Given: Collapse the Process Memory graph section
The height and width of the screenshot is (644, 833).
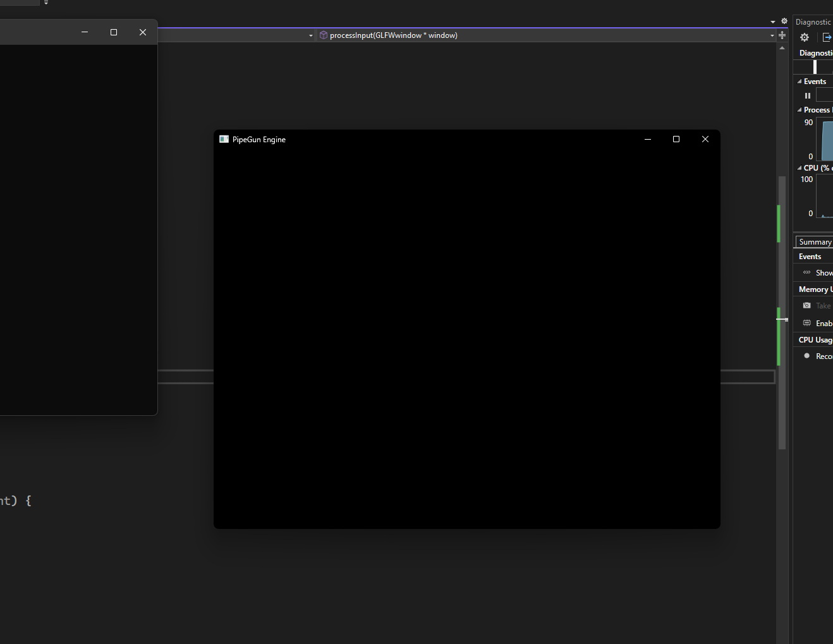Looking at the screenshot, I should point(800,110).
